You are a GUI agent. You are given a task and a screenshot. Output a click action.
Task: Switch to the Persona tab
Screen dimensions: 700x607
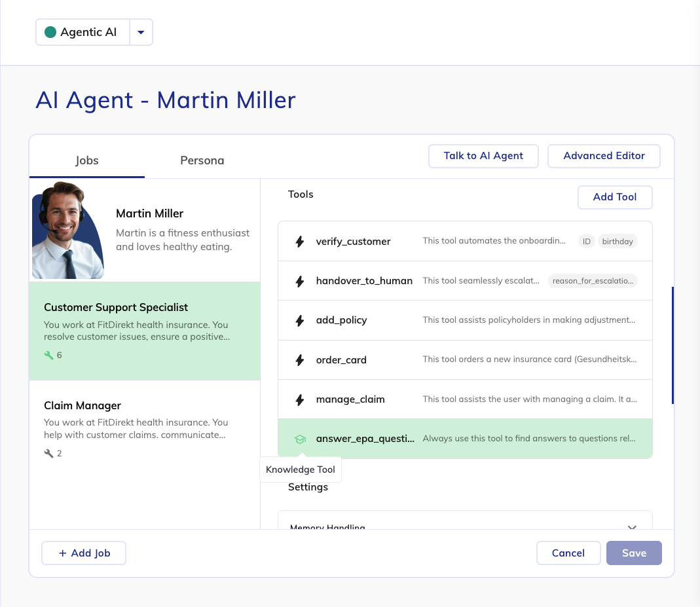202,160
